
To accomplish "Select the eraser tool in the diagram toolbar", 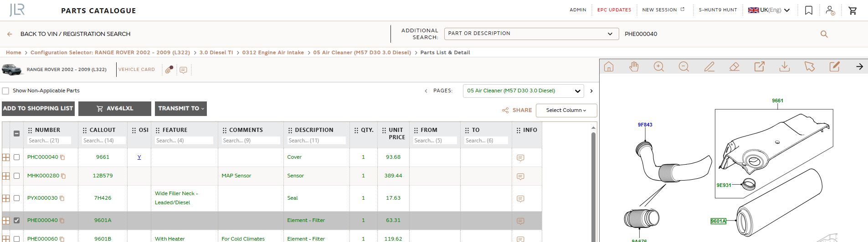I will tap(734, 67).
